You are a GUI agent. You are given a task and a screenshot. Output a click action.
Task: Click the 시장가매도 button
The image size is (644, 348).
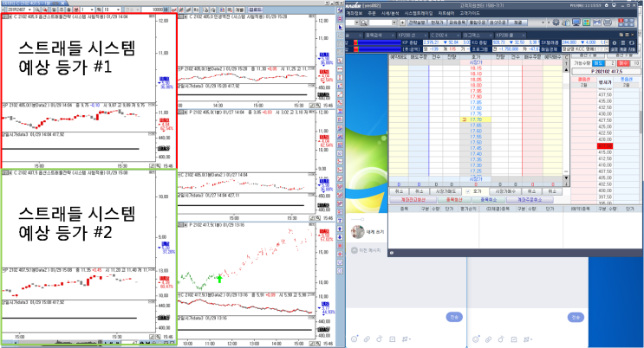pyautogui.click(x=446, y=191)
